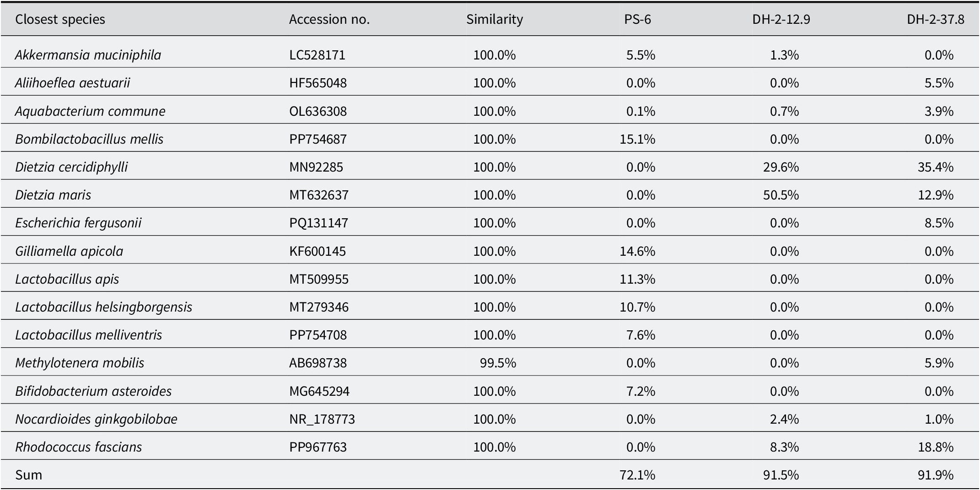This screenshot has height=490, width=980.
Task: Click accession number MT632637
Action: tap(319, 195)
